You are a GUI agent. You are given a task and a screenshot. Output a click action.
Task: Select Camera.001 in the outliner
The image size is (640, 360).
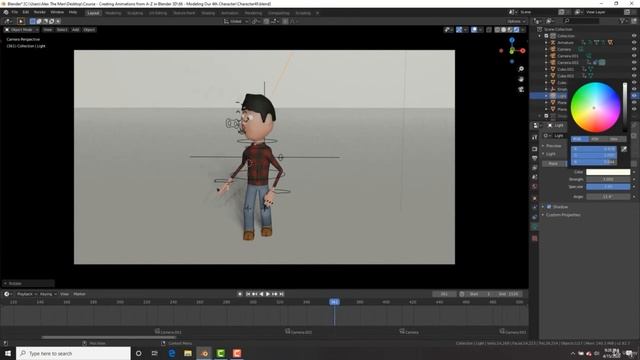[568, 56]
